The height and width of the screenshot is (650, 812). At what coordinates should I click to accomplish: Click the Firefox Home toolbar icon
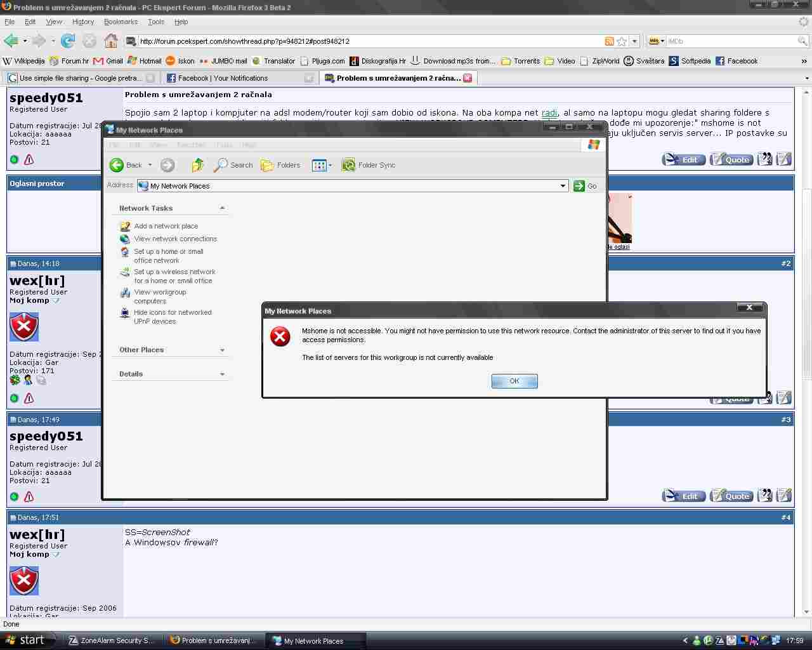point(111,41)
